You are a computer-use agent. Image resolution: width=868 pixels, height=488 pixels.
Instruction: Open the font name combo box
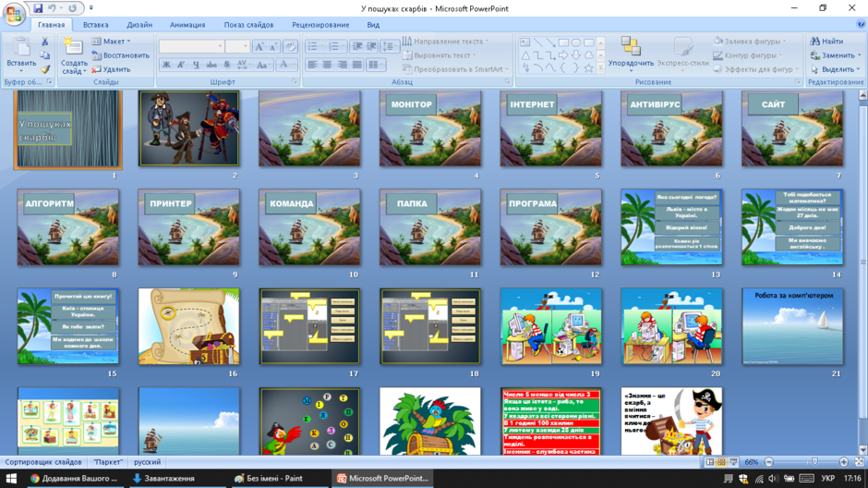click(x=191, y=46)
